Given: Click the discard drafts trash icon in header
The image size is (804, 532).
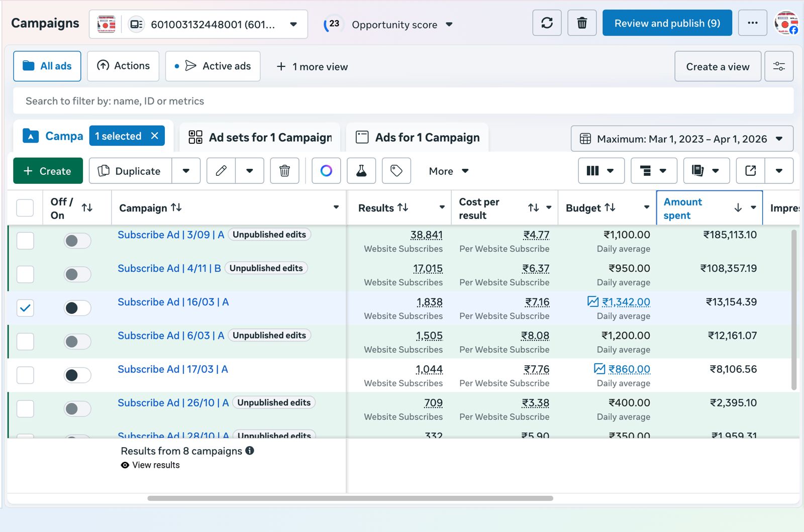Looking at the screenshot, I should point(582,23).
